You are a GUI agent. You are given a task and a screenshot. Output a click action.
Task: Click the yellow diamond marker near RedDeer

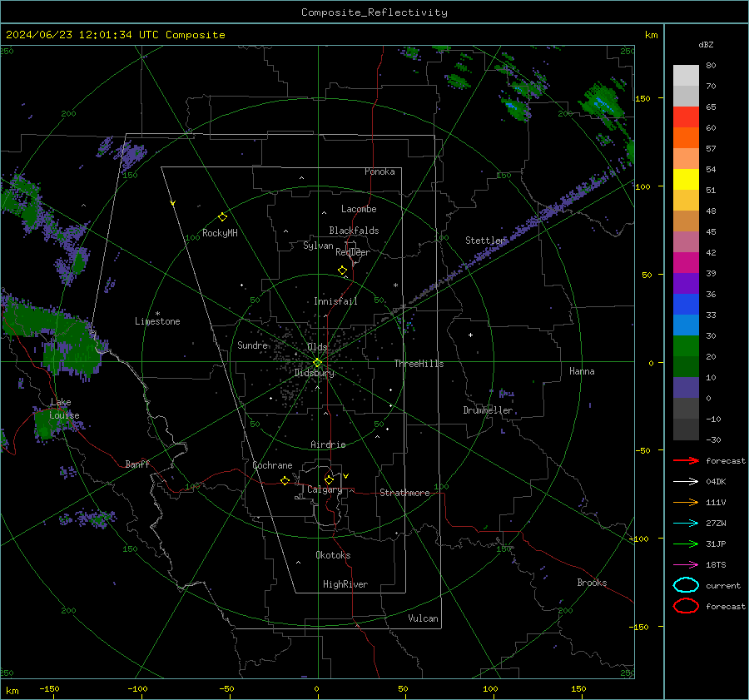tap(343, 271)
